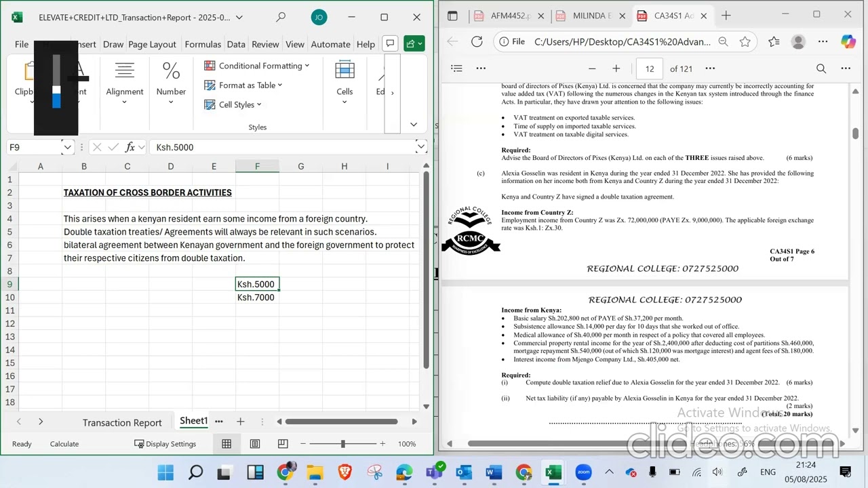Screen dimensions: 868x488
Task: Open the Help ribbon tab
Action: (366, 44)
